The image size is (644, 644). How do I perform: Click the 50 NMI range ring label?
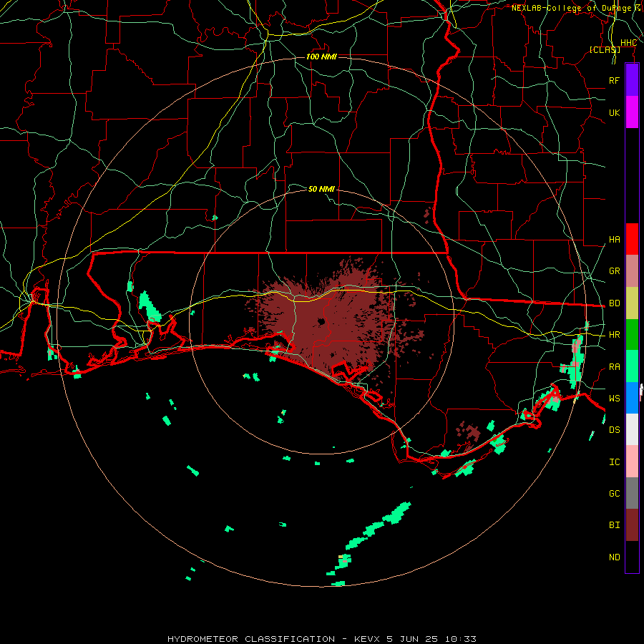point(321,189)
